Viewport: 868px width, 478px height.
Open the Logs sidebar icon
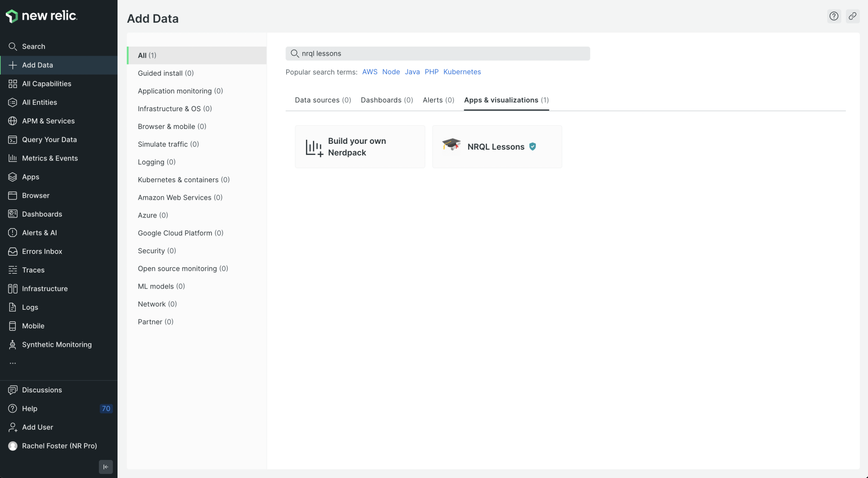point(12,307)
